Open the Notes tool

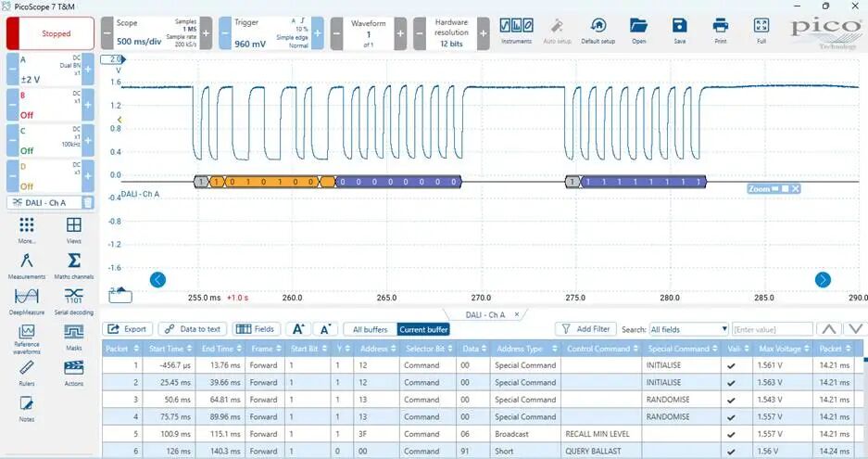coord(27,408)
